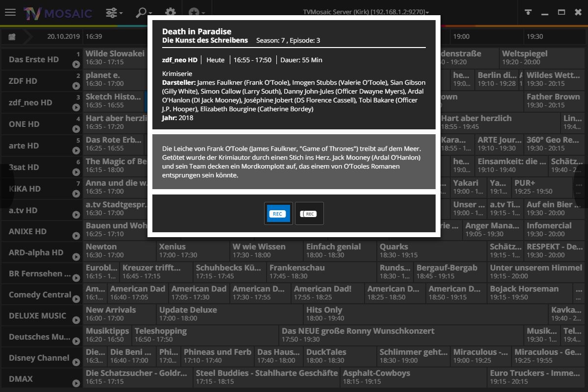
Task: Open Hart aber herzlich at 18:55 - 19:45
Action: pos(499,122)
